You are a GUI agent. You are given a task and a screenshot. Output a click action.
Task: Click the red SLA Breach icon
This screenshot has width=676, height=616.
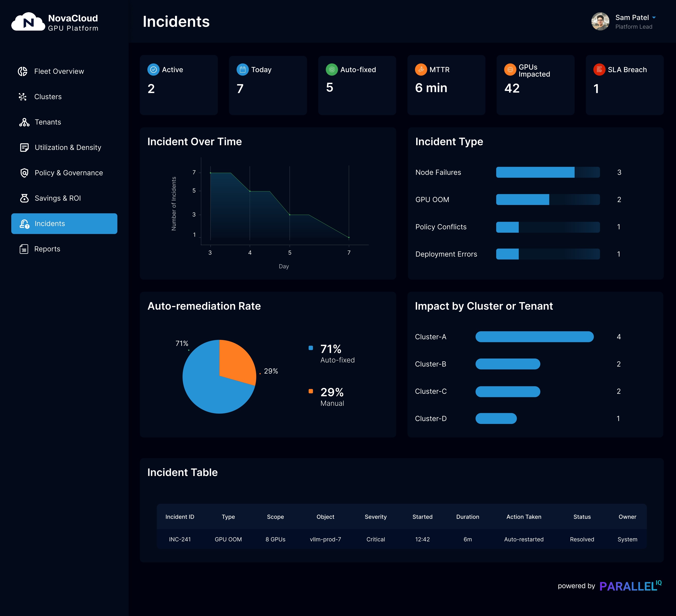tap(599, 70)
